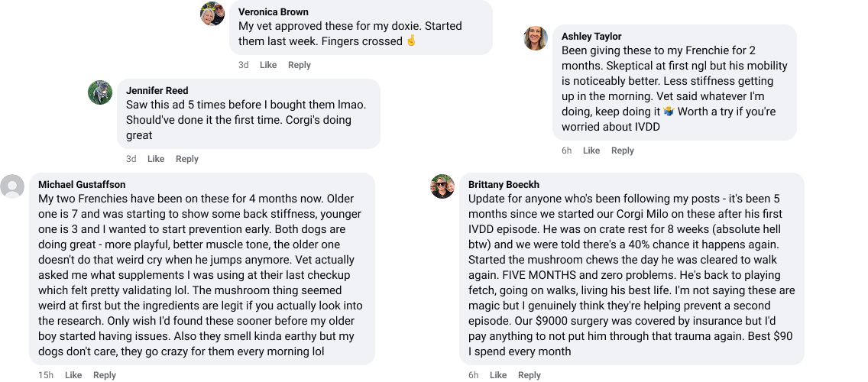
Task: Reply to Michael Gustaffson's comment
Action: pos(104,375)
